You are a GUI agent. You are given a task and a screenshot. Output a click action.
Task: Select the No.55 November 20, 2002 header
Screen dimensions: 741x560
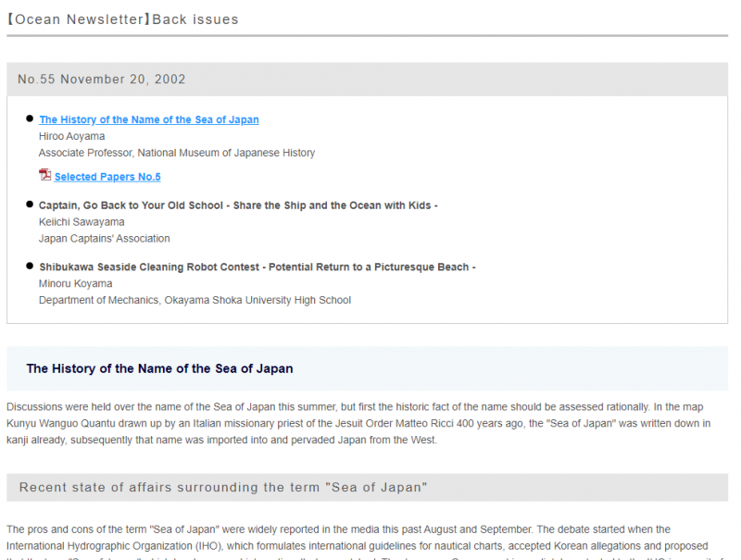click(102, 80)
